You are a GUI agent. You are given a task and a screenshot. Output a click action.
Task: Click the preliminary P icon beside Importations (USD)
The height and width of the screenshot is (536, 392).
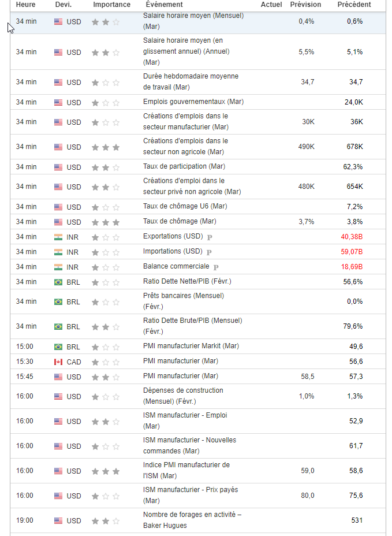(x=209, y=252)
